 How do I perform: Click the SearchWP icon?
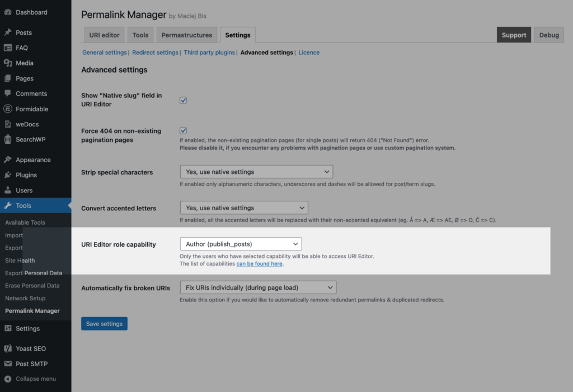point(8,139)
